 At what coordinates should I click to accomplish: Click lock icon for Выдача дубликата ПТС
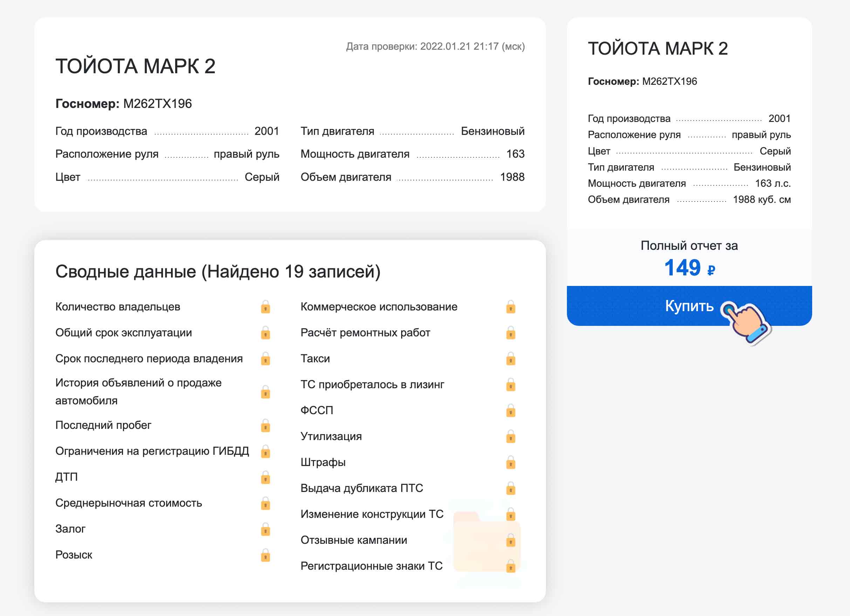510,488
